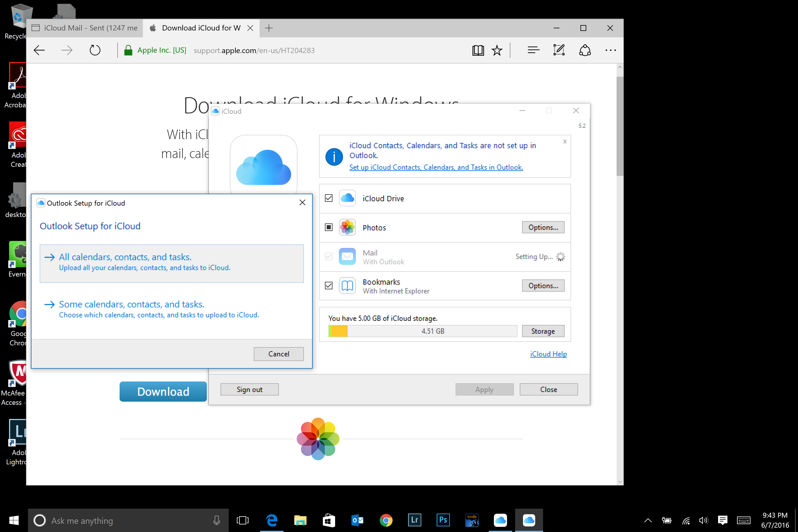
Task: Cancel the Outlook Setup dialog
Action: [279, 354]
